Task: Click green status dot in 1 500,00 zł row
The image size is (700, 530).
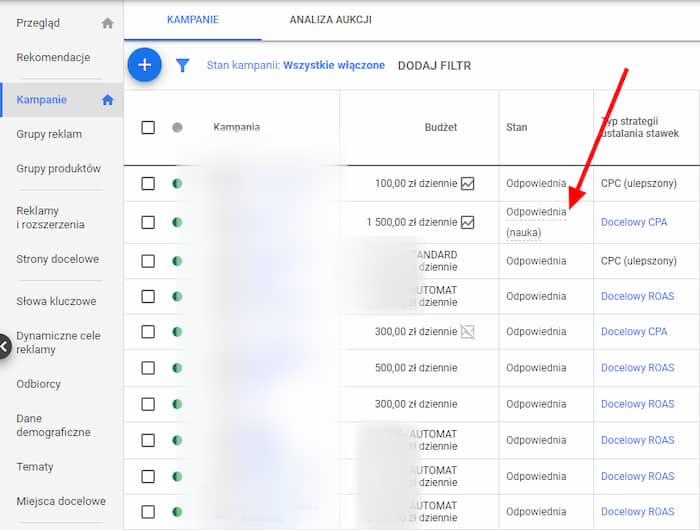Action: [x=177, y=222]
